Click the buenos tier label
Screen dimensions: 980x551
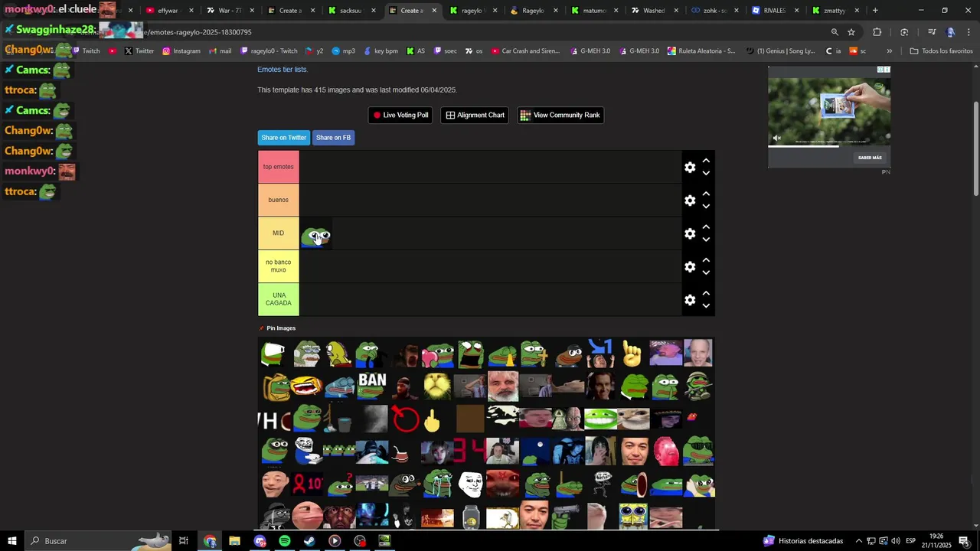(x=279, y=200)
